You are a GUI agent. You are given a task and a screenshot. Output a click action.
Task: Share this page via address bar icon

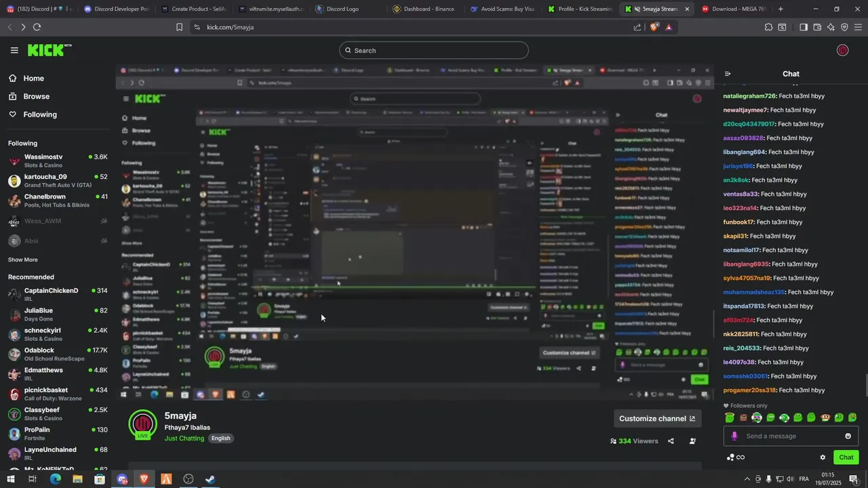click(637, 27)
